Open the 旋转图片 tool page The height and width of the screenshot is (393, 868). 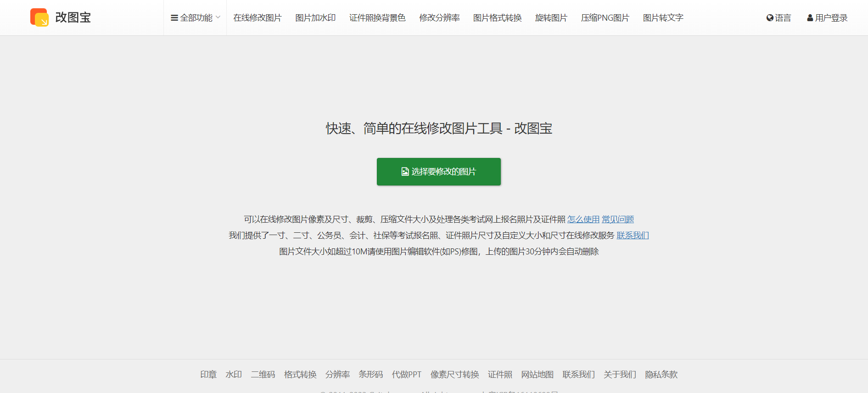point(551,18)
